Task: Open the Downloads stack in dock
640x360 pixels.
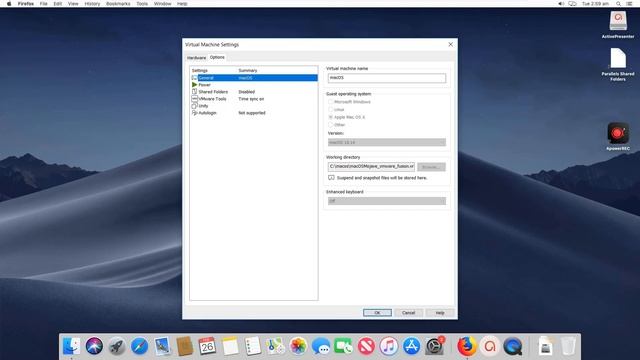Action: click(545, 346)
